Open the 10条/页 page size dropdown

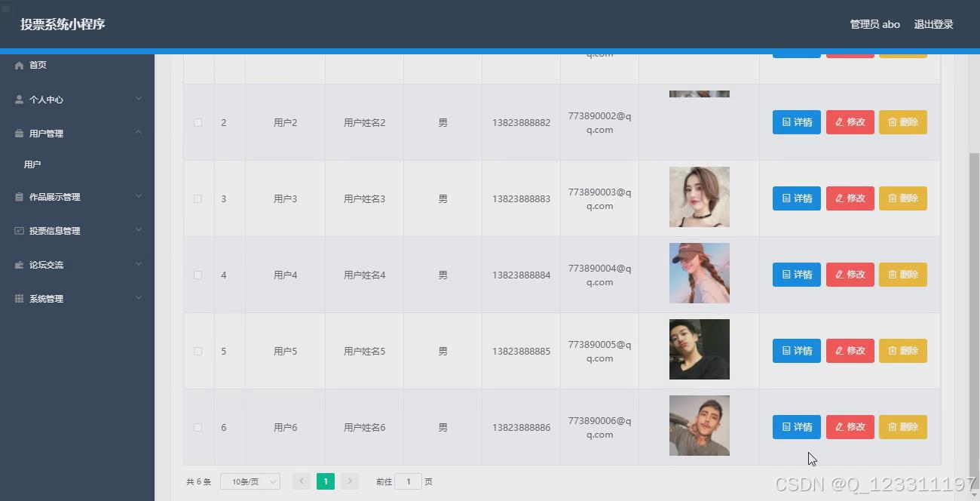[250, 481]
